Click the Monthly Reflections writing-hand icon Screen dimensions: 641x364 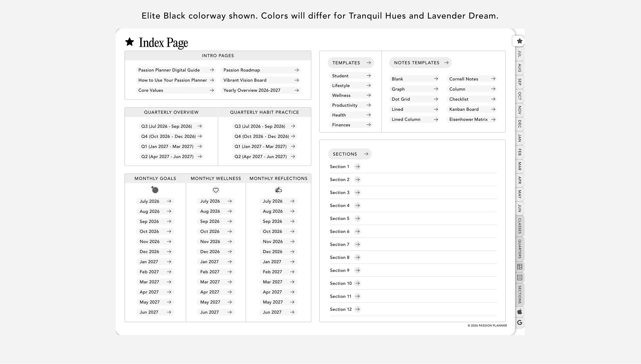(x=279, y=190)
